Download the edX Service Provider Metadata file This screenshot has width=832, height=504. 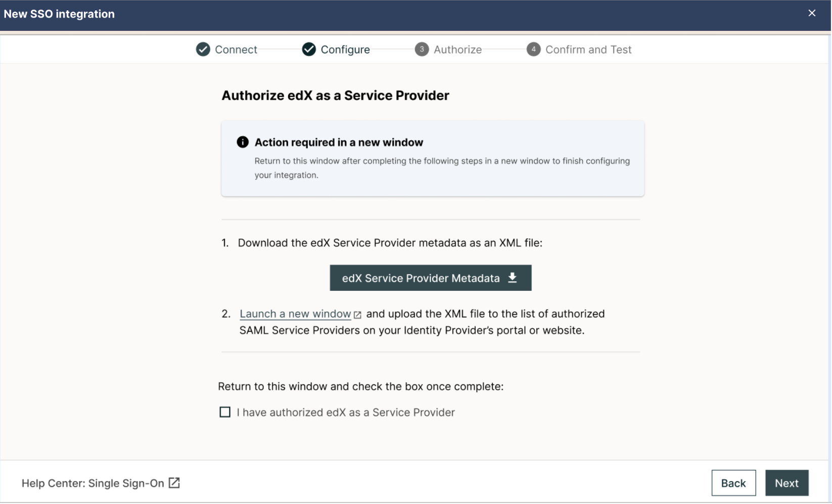click(x=430, y=278)
